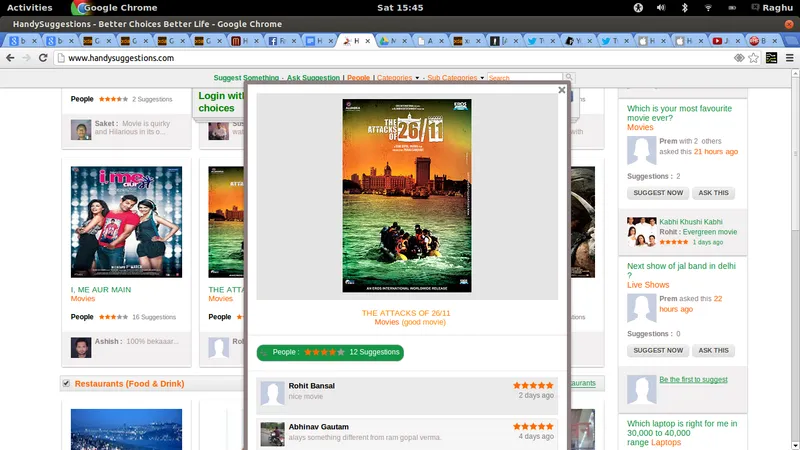
Task: Click the dark extension icon beside the star
Action: 771,58
